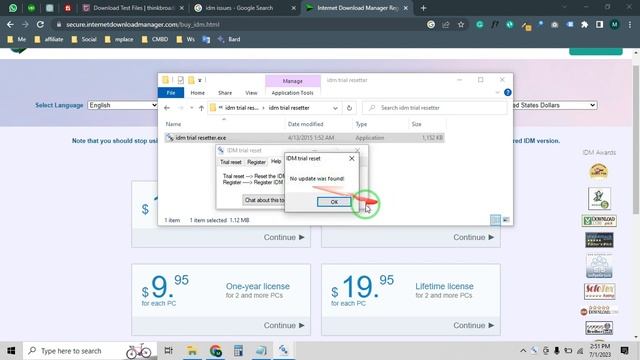Select idm trial resetter.exe file row
Viewport: 640px width, 360px height.
click(304, 138)
